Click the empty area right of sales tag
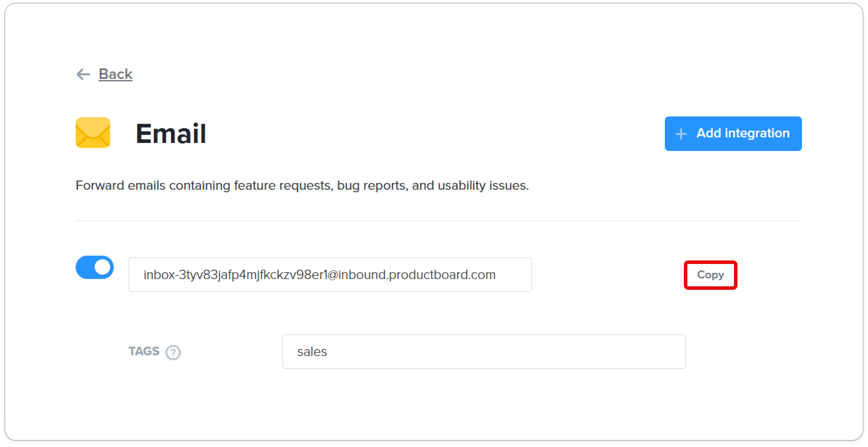Viewport: 868px width, 447px height. (505, 352)
